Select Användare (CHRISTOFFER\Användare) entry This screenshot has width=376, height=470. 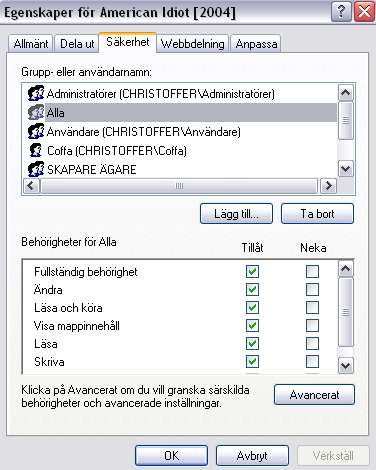coord(144,132)
